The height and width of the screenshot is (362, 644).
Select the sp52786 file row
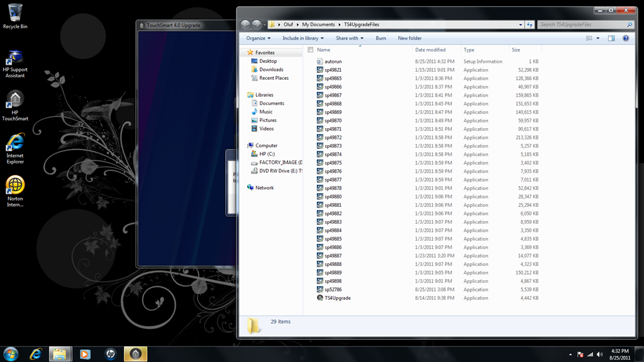coord(428,289)
